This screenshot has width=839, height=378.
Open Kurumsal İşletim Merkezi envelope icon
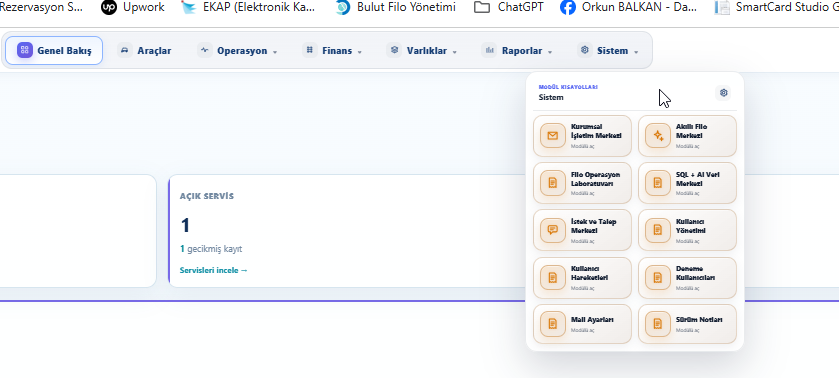553,136
